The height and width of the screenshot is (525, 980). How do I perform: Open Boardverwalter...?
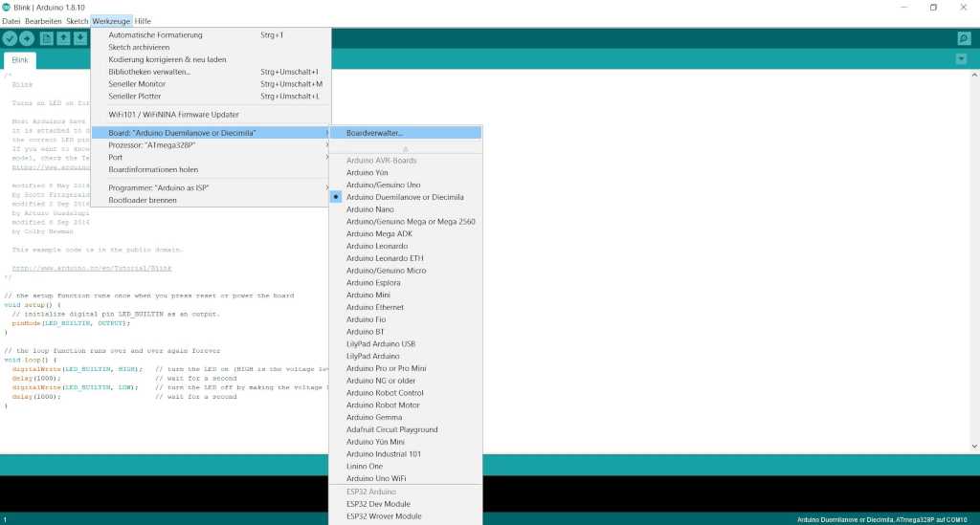[406, 133]
